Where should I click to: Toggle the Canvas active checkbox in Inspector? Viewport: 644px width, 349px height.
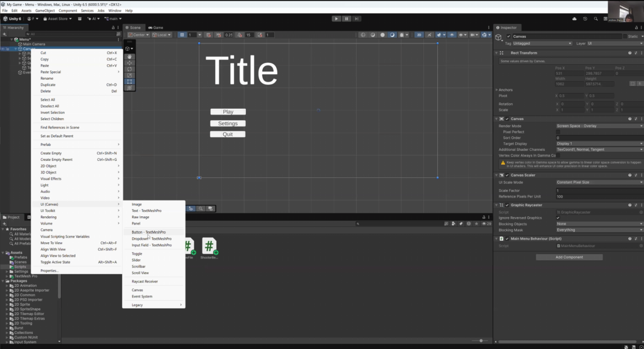click(x=508, y=36)
